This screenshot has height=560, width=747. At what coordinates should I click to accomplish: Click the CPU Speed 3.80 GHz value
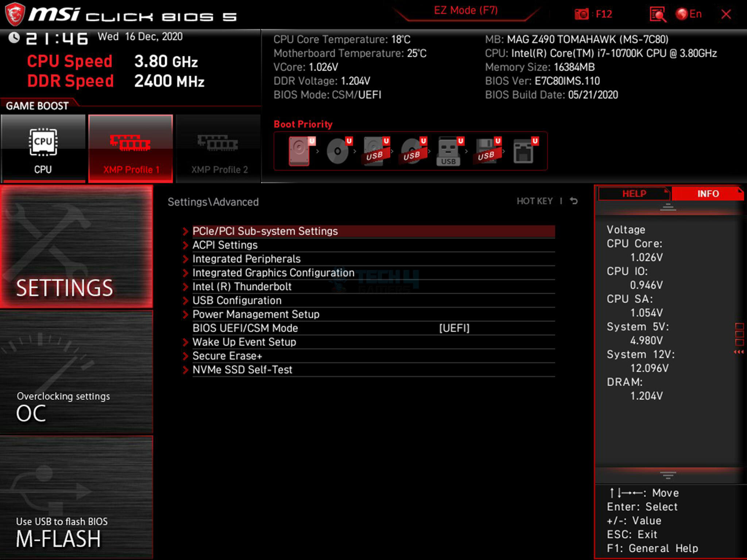[x=166, y=61]
